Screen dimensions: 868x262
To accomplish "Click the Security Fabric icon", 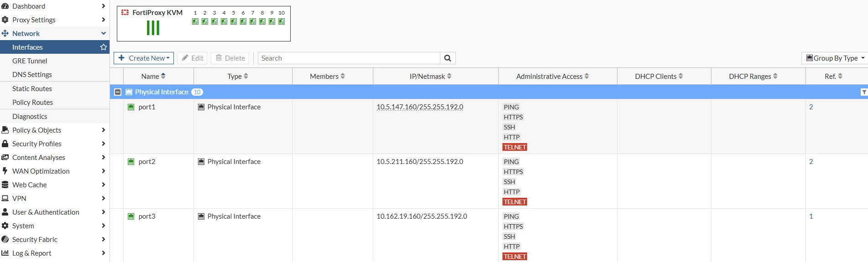I will click(x=5, y=239).
